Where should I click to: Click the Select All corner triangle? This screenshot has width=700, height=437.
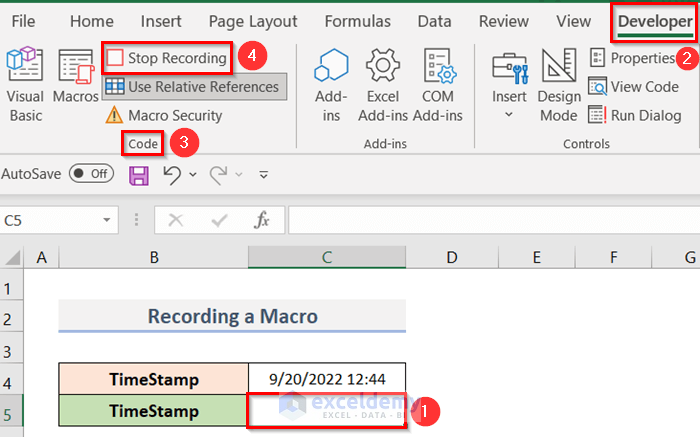12,258
